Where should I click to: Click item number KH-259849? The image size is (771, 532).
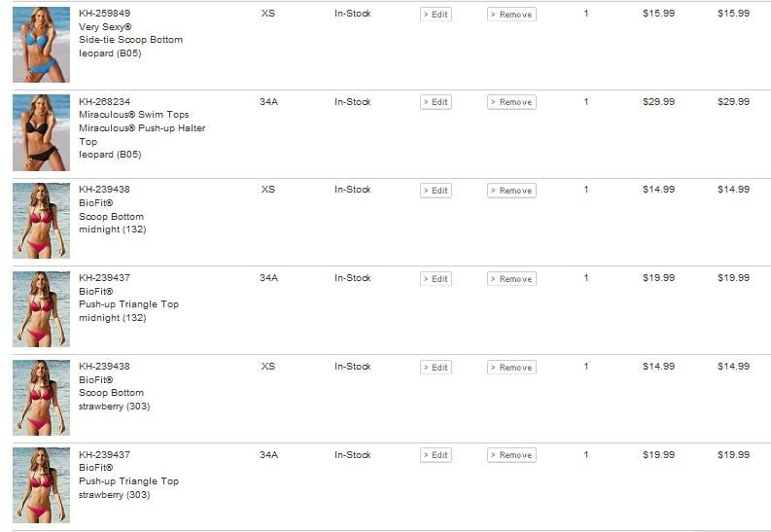pos(105,14)
